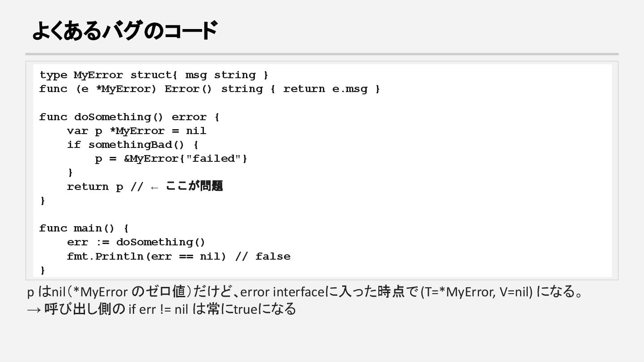
Task: Click the fmt.Println(err == nil) statement
Action: click(x=146, y=257)
